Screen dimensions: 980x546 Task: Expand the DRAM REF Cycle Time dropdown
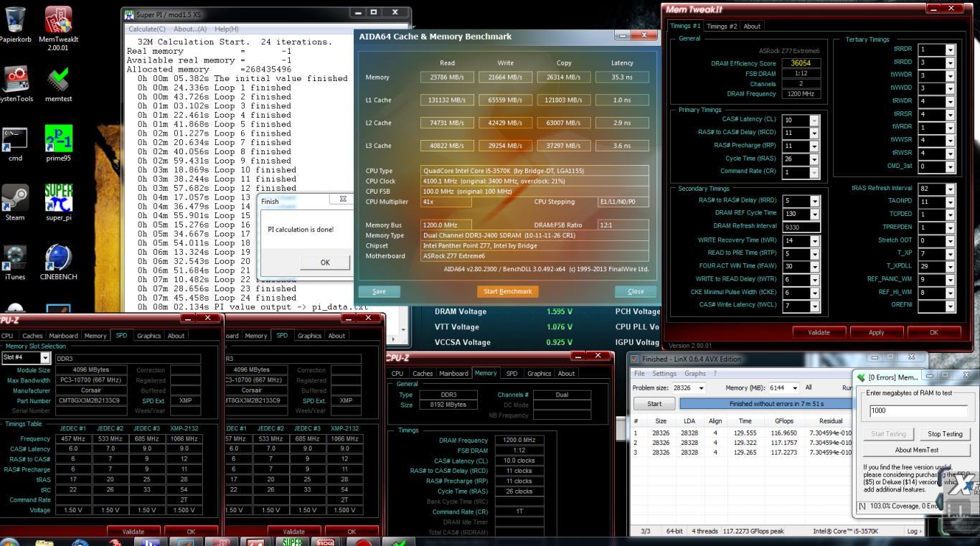(x=814, y=214)
